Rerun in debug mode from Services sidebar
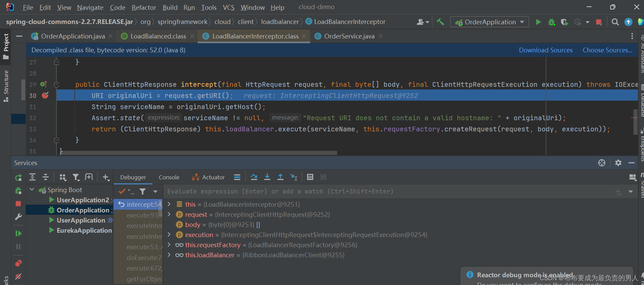Screen dimensions: 644x285 (18, 191)
